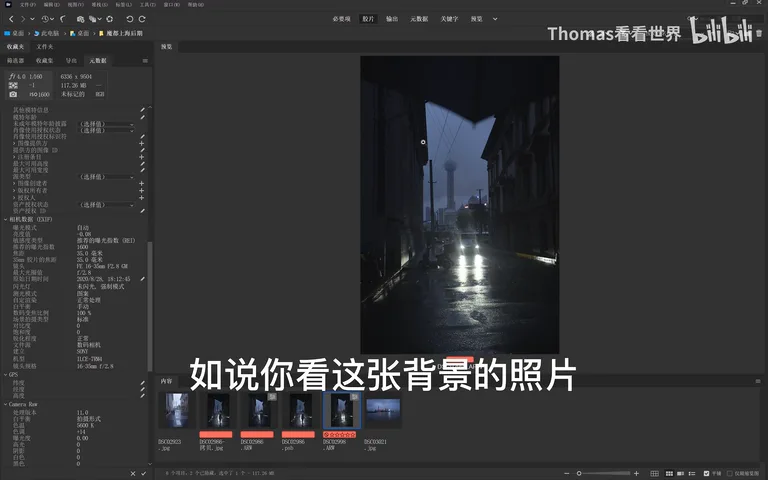Viewport: 768px width, 480px height.
Task: Click the refine review mode icon
Action: [x=93, y=19]
